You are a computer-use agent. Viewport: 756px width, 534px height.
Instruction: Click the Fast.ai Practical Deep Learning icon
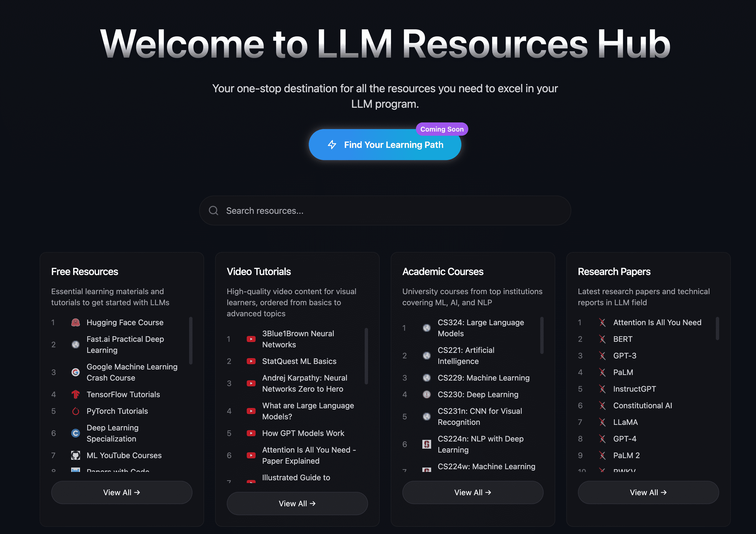pyautogui.click(x=75, y=345)
